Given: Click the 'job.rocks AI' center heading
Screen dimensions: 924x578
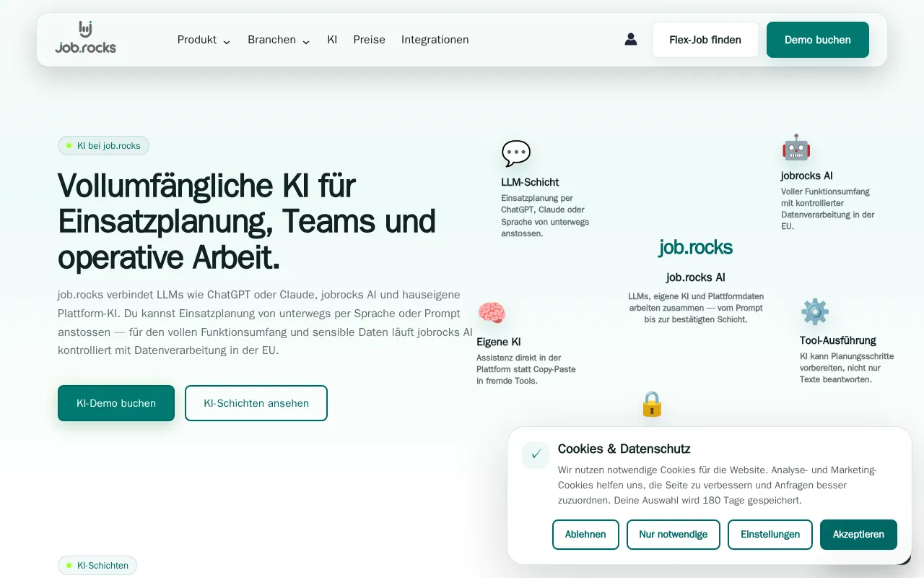Looking at the screenshot, I should (696, 277).
